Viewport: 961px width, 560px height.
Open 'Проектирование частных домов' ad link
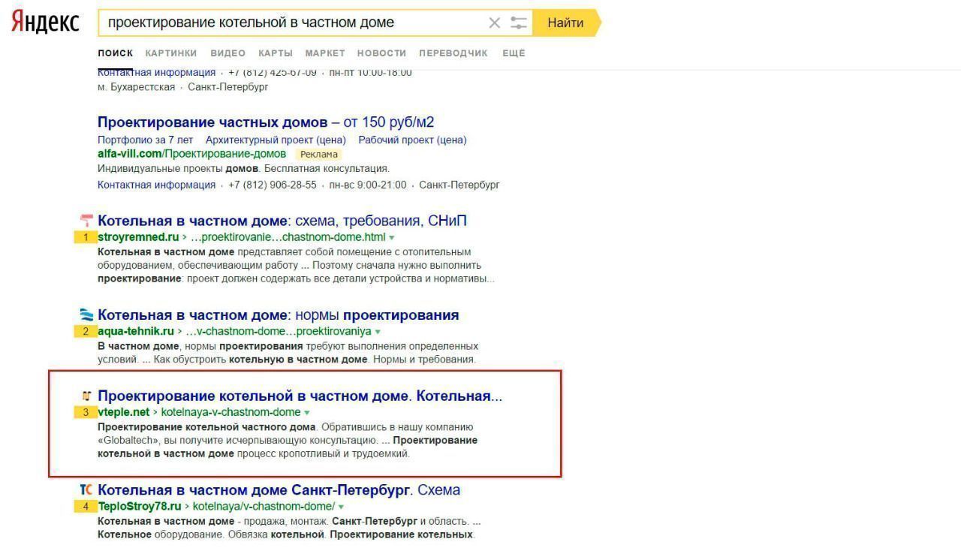click(x=212, y=122)
